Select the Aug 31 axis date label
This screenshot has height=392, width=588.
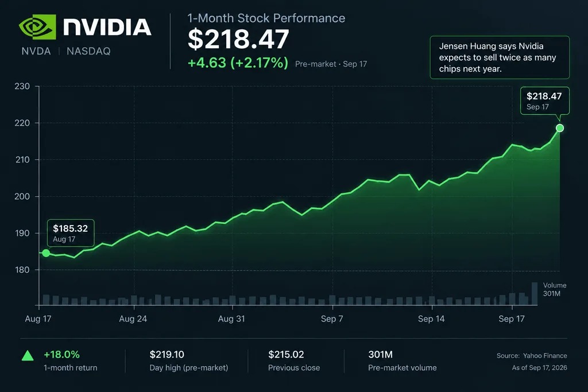click(x=231, y=319)
